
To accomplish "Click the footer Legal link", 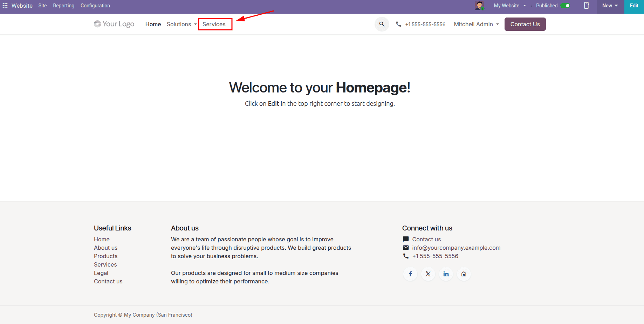I will pos(101,273).
